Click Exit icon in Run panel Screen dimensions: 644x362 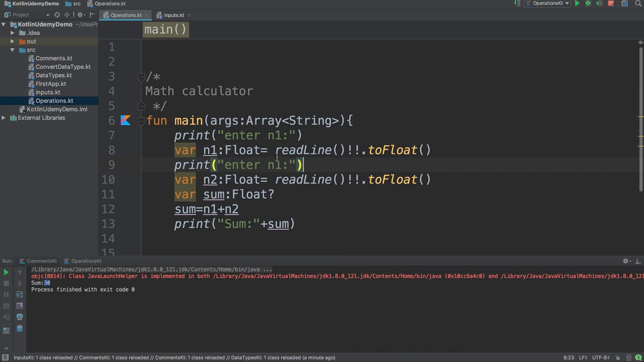tap(6, 317)
